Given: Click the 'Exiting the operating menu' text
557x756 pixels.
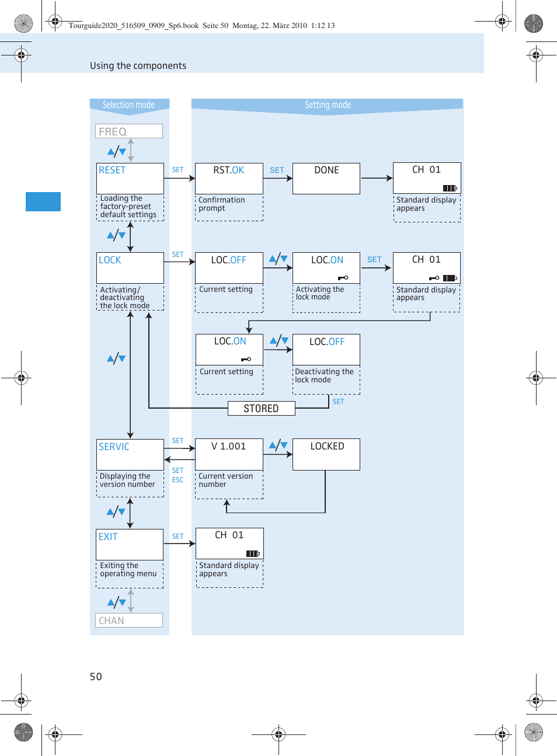Looking at the screenshot, I should (128, 570).
